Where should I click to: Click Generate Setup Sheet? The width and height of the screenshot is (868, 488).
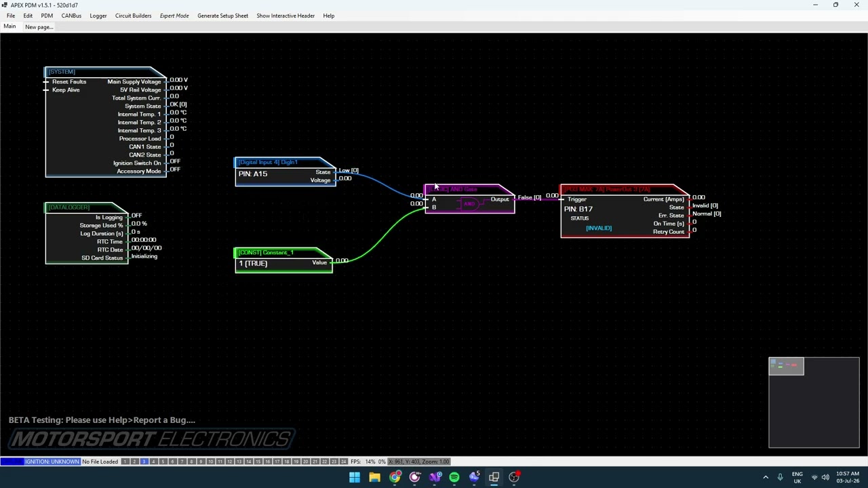tap(222, 16)
